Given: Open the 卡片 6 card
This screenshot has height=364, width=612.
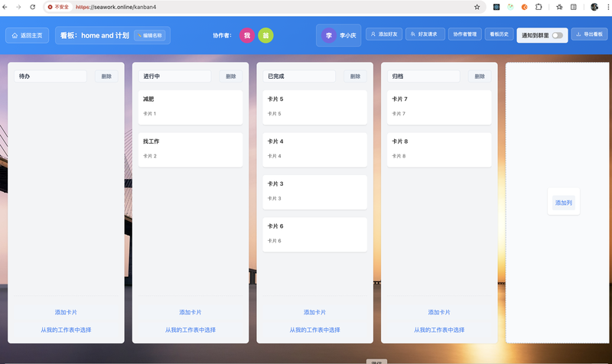Looking at the screenshot, I should (315, 235).
